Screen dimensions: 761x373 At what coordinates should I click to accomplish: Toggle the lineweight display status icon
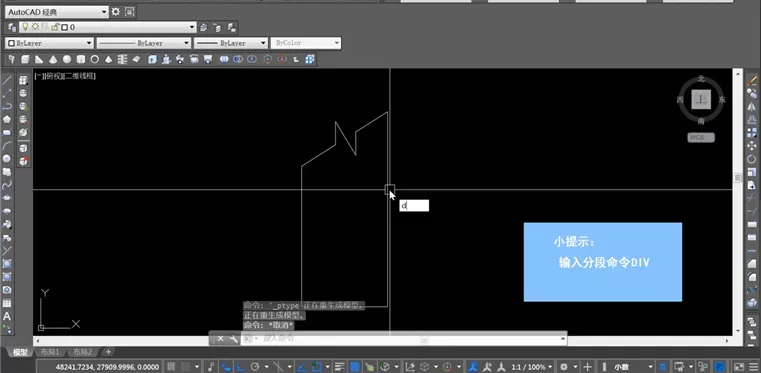tap(340, 367)
